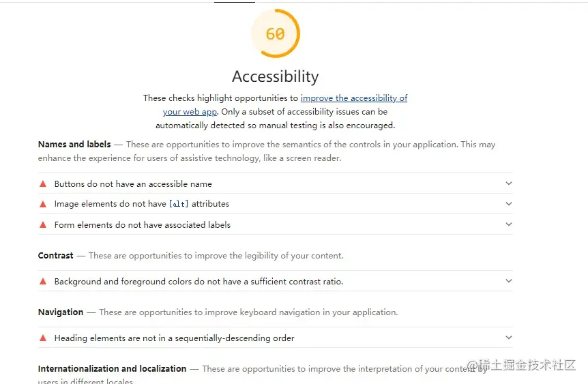Screen dimensions: 588x384
Task: Select 'Form elements do not have associated labels' row
Action: click(x=143, y=225)
